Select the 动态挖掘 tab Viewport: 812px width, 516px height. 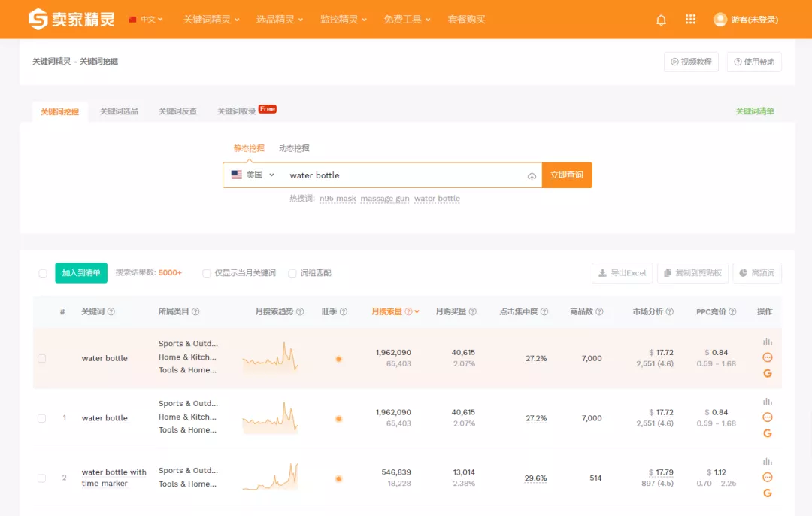(x=294, y=148)
